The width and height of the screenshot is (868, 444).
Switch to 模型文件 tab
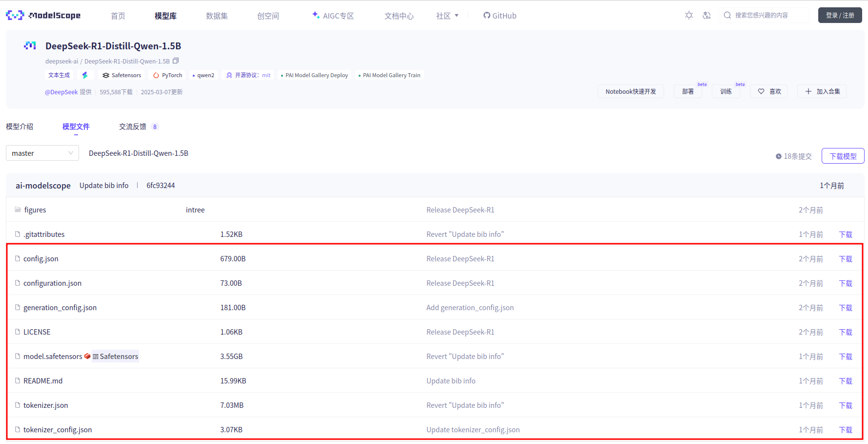click(x=76, y=127)
